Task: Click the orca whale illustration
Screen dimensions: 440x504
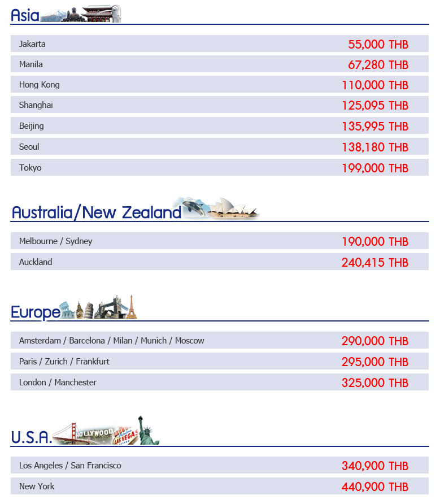Action: [193, 207]
